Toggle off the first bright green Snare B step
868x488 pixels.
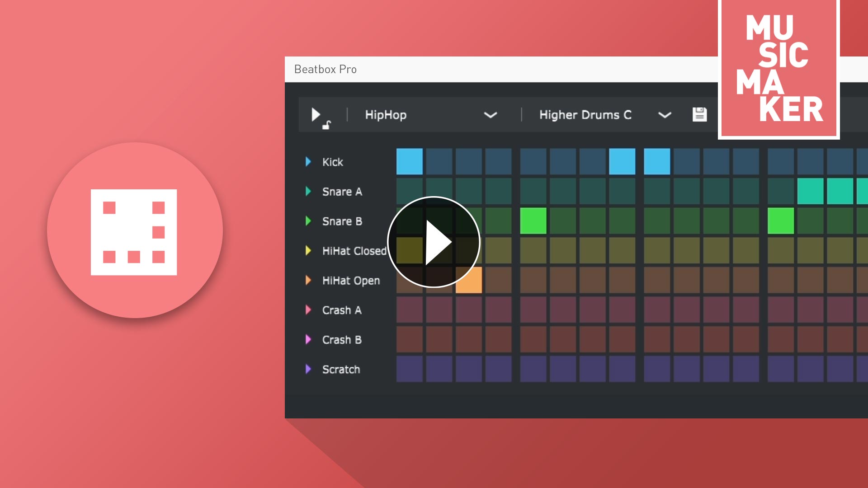533,221
